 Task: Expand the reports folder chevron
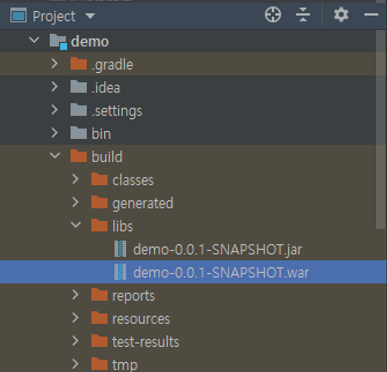click(75, 295)
